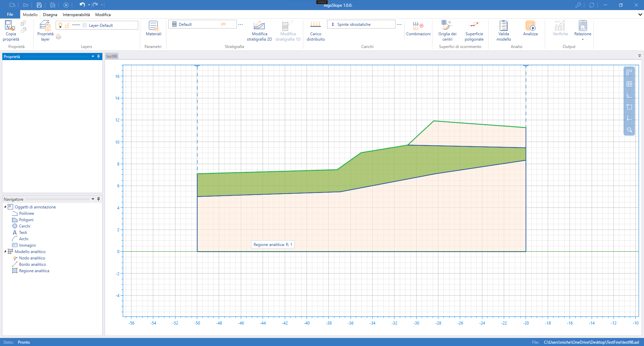The width and height of the screenshot is (644, 346).
Task: Select Superficie poligonale tool
Action: [x=474, y=31]
